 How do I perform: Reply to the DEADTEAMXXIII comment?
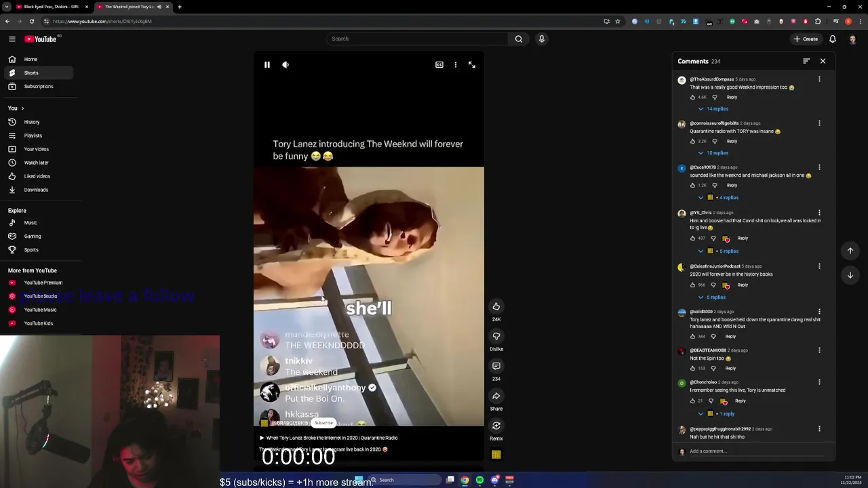point(730,368)
